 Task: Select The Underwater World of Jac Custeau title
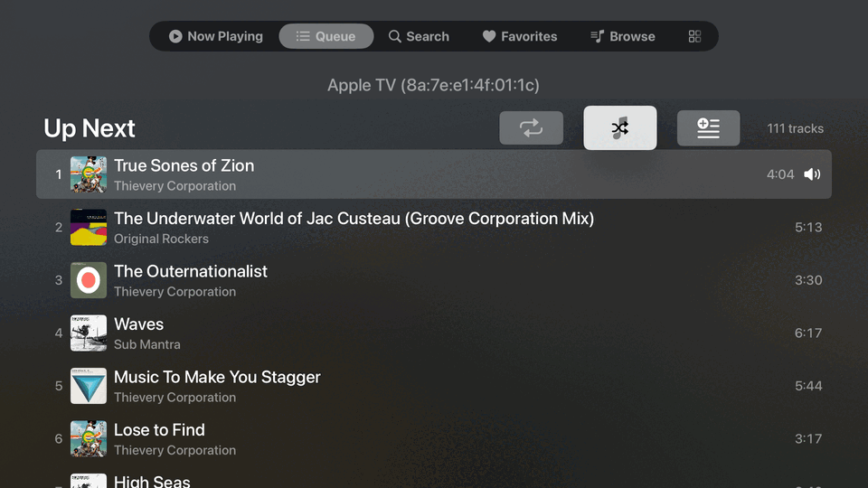point(354,219)
